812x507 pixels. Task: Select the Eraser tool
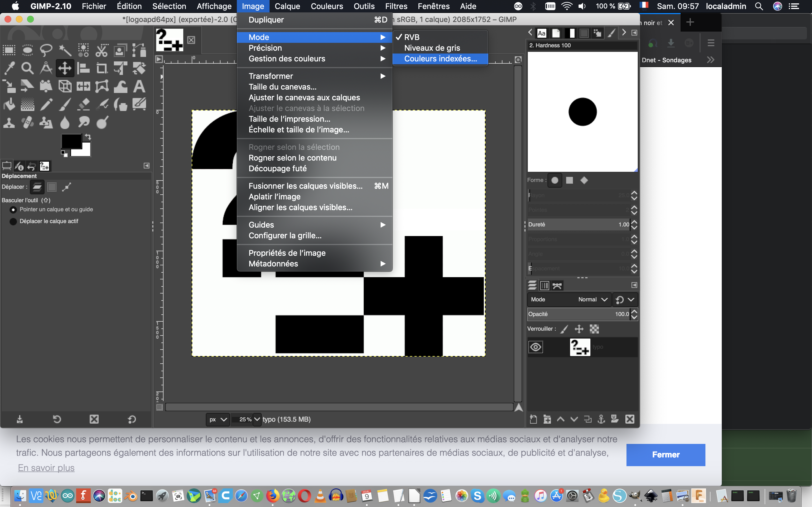pyautogui.click(x=83, y=104)
